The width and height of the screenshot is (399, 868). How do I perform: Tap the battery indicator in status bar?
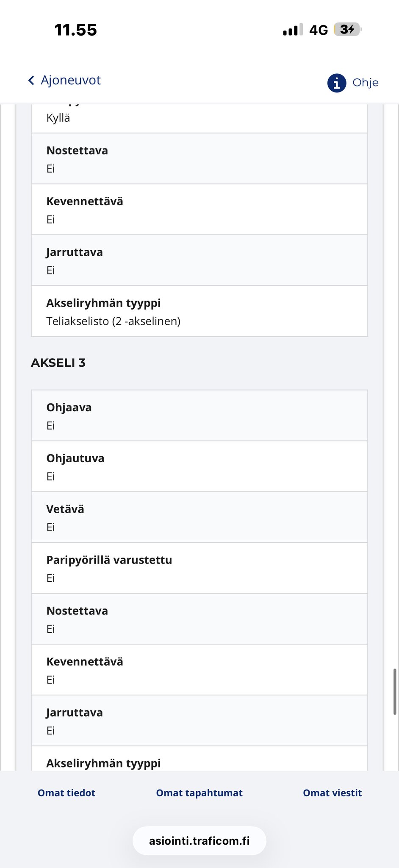(x=348, y=30)
